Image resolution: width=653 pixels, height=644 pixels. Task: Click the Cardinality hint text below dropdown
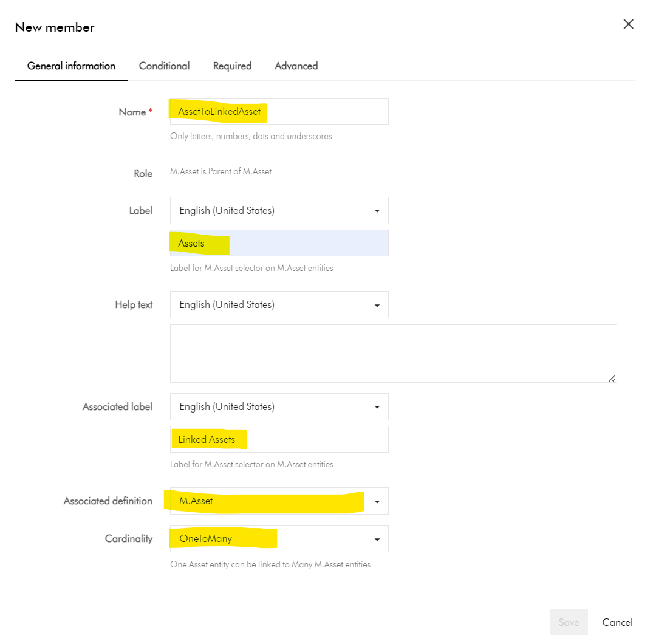(270, 564)
